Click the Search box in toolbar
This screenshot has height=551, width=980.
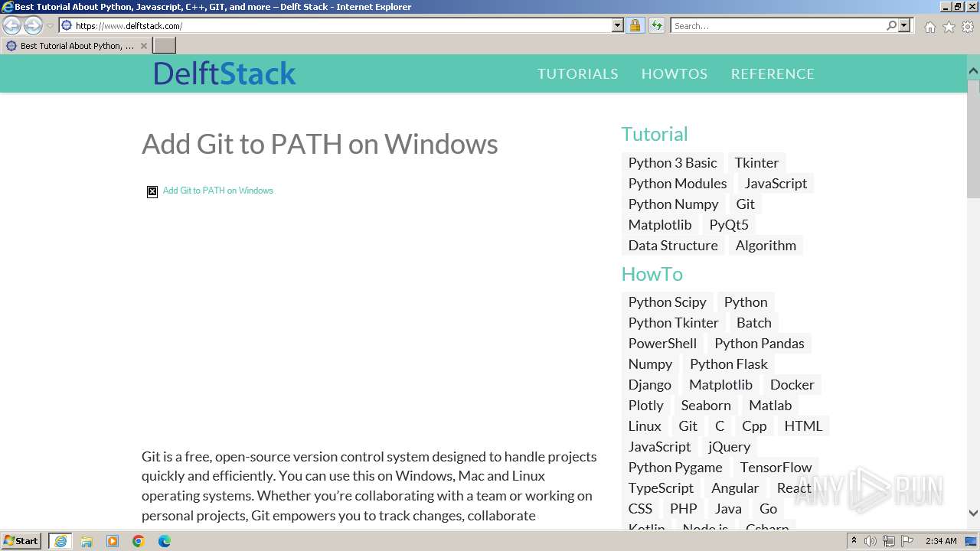[777, 25]
